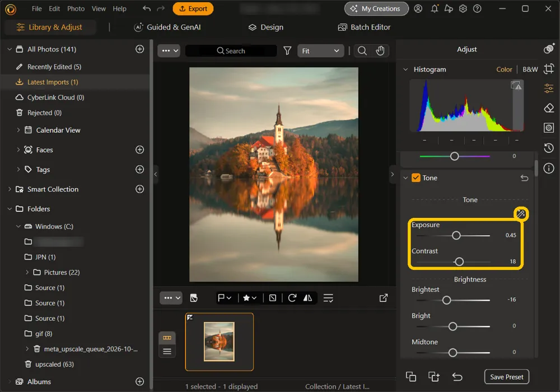The height and width of the screenshot is (392, 560).
Task: Select the hand pan tool
Action: (x=380, y=51)
